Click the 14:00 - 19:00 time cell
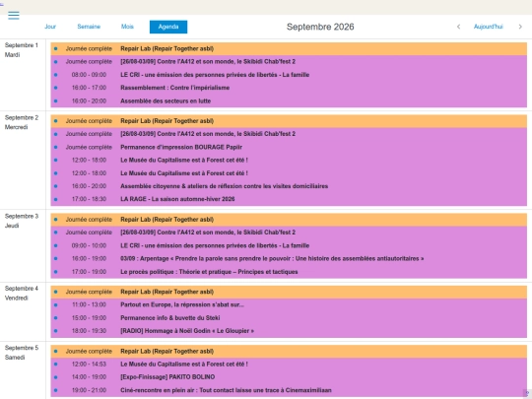 [89, 377]
